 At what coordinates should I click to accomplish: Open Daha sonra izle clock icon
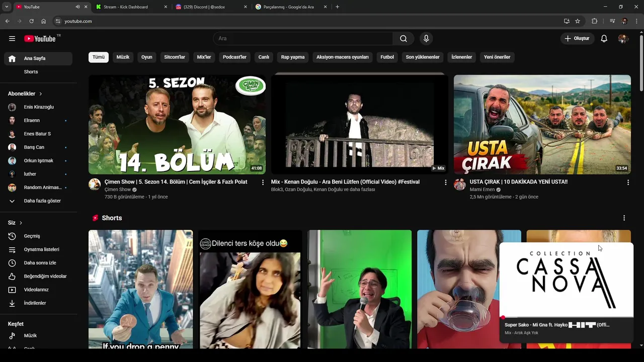[12, 263]
